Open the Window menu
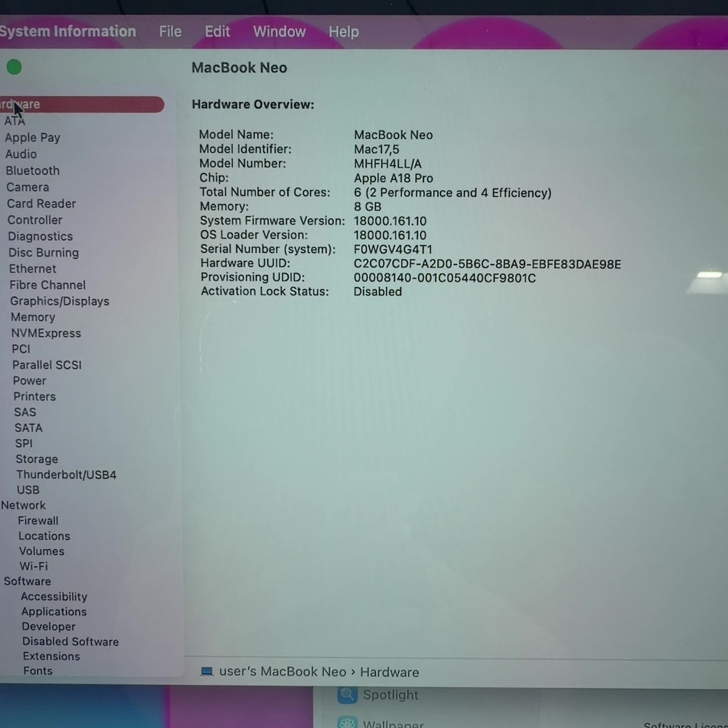 (x=279, y=32)
